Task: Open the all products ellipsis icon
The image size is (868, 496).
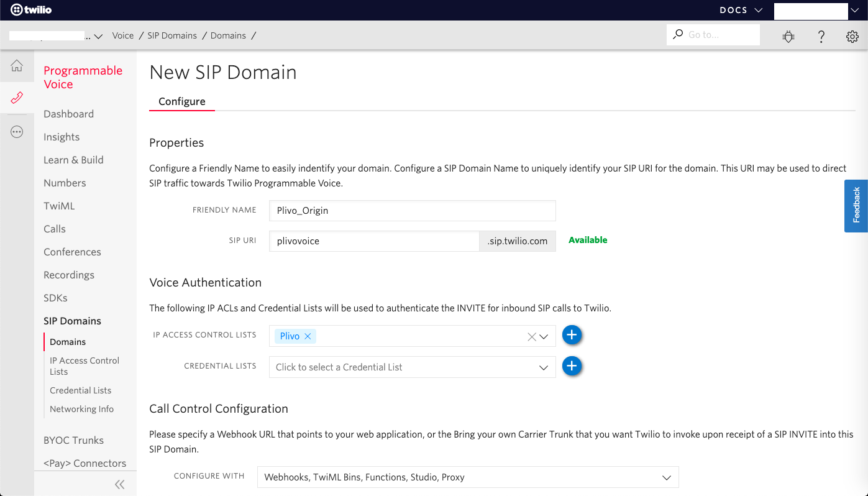Action: pos(17,131)
